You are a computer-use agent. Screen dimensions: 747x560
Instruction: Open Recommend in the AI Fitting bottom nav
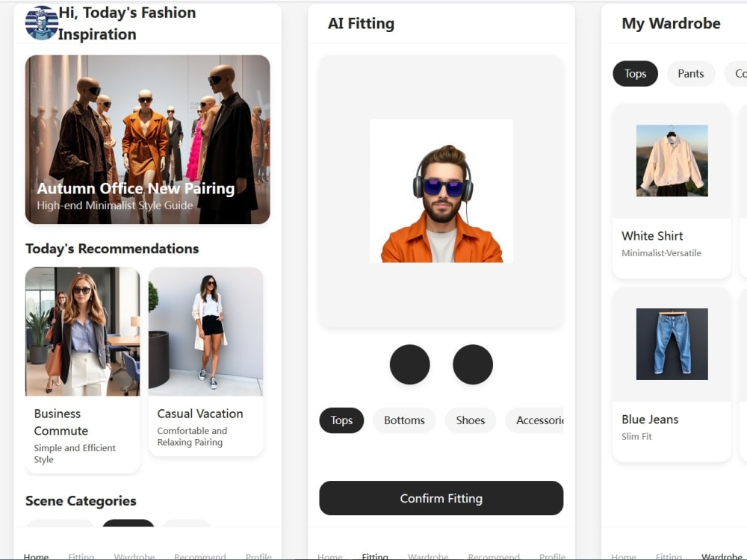tap(494, 556)
